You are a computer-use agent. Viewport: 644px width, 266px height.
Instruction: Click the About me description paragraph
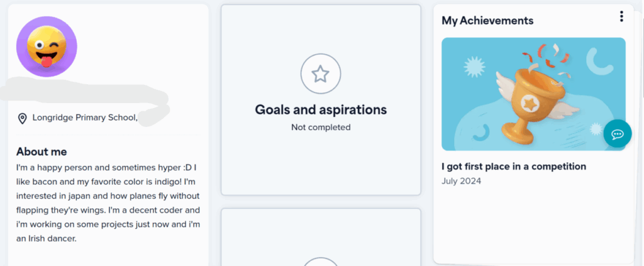tap(108, 203)
